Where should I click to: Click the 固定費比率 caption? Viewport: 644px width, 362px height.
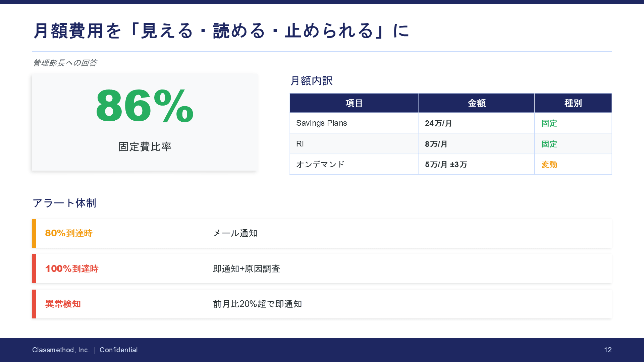click(x=145, y=147)
